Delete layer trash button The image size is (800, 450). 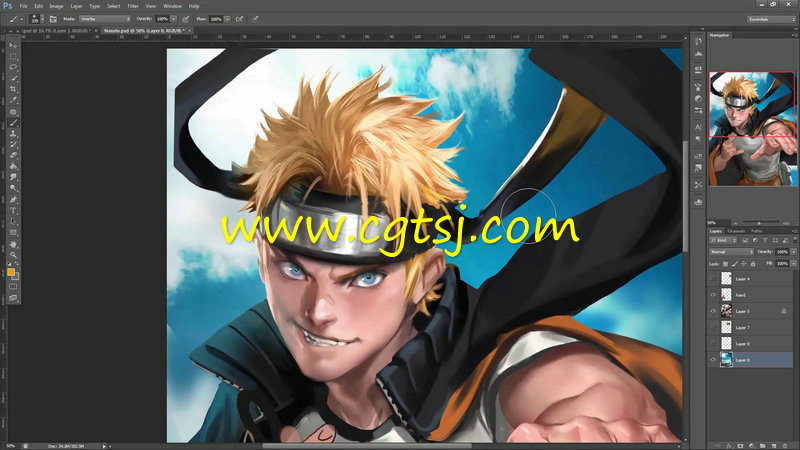pos(785,446)
